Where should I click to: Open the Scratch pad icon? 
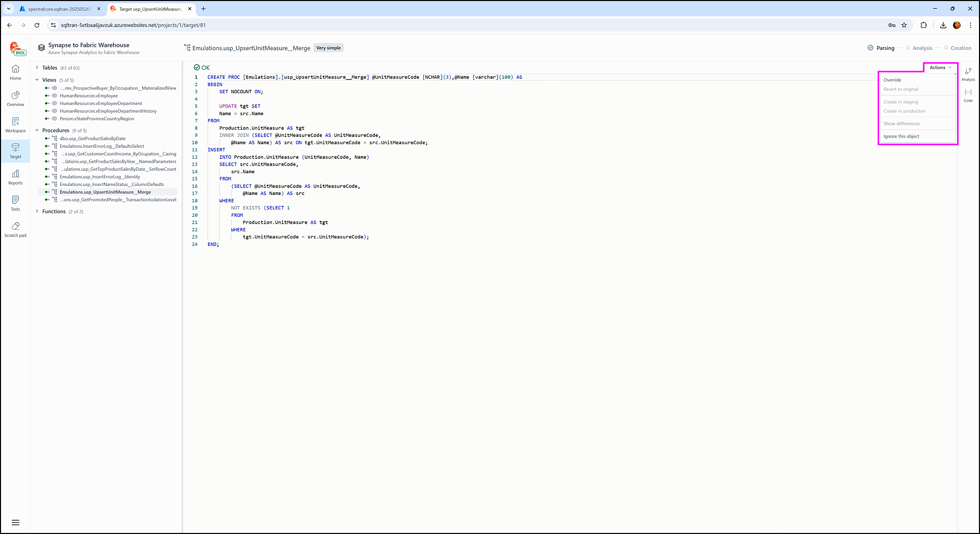click(15, 229)
